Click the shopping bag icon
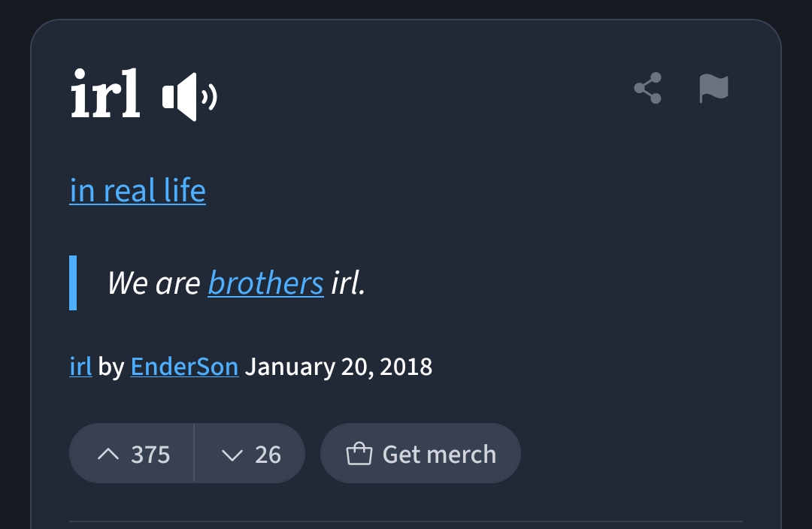Image resolution: width=812 pixels, height=529 pixels. coord(359,453)
